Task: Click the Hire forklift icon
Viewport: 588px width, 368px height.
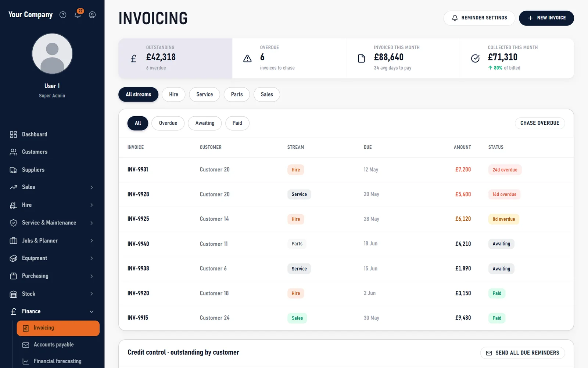Action: (x=14, y=205)
